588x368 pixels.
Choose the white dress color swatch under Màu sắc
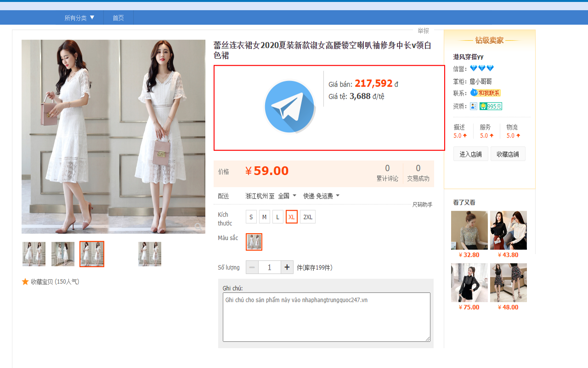pyautogui.click(x=254, y=242)
